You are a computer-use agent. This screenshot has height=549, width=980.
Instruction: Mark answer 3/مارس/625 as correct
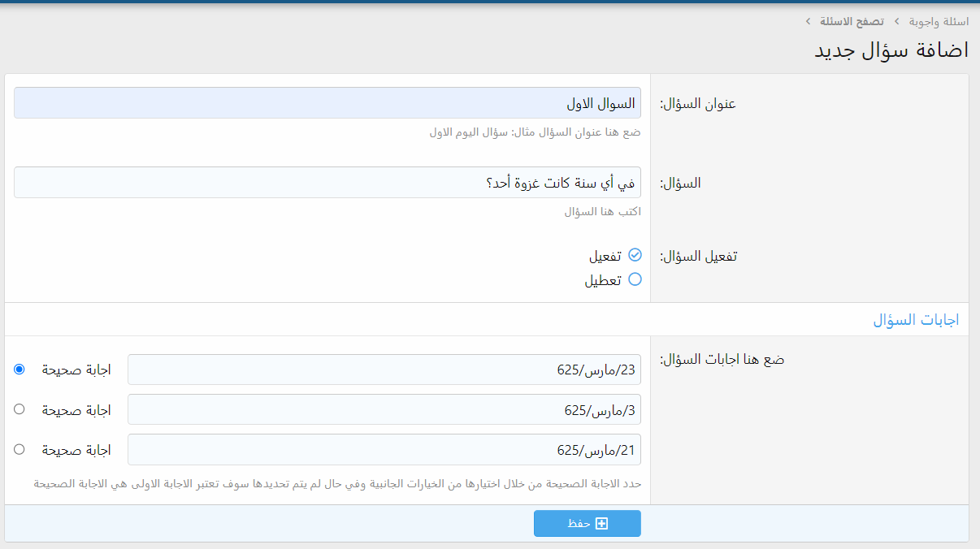20,409
